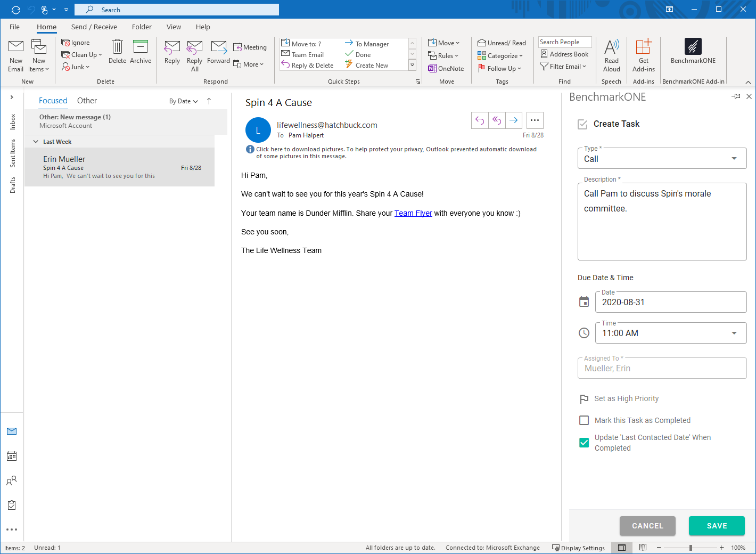Open the BenchmarkONE add-in ribbon icon
Image resolution: width=756 pixels, height=554 pixels.
(693, 51)
